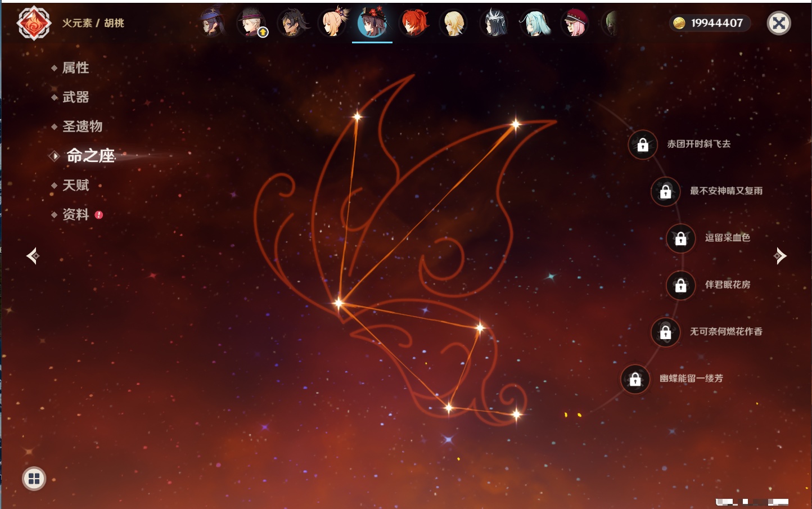This screenshot has height=509, width=812.
Task: Click the 逗留采血色 label
Action: tap(728, 237)
